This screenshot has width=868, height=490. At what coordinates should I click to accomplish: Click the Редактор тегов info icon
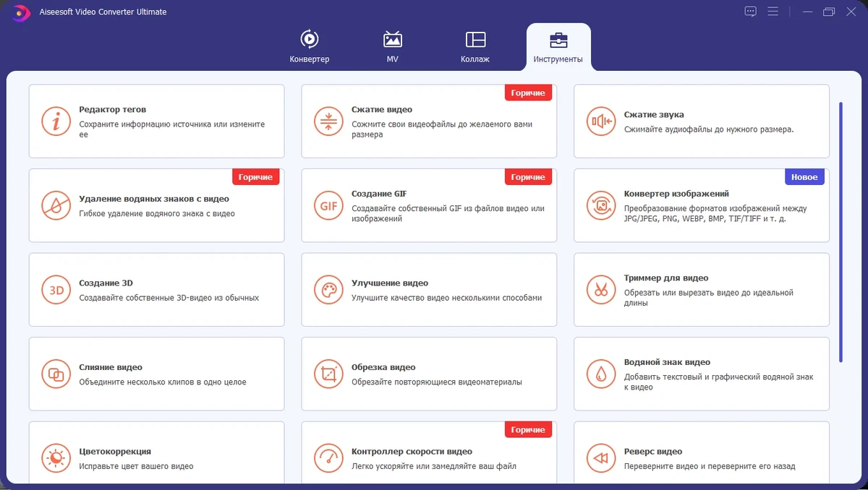(x=56, y=121)
